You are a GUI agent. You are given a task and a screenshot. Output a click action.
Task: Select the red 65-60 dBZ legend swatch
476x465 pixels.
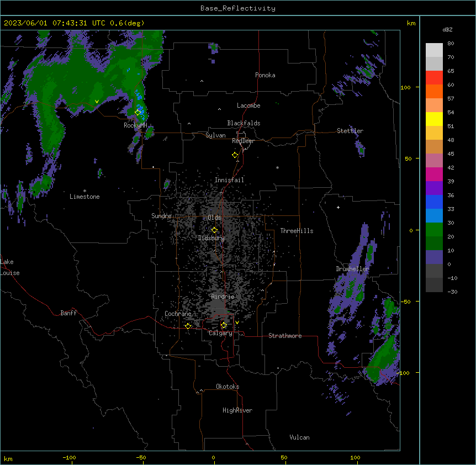pyautogui.click(x=434, y=78)
